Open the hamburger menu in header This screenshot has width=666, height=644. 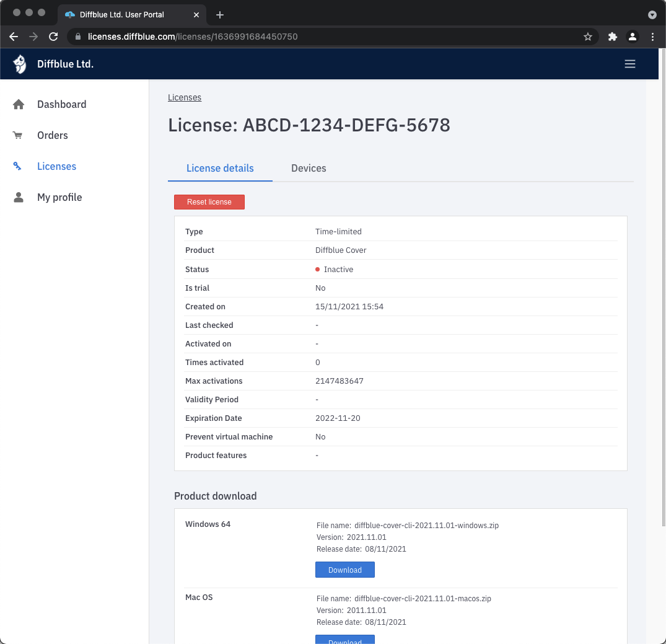(x=630, y=64)
